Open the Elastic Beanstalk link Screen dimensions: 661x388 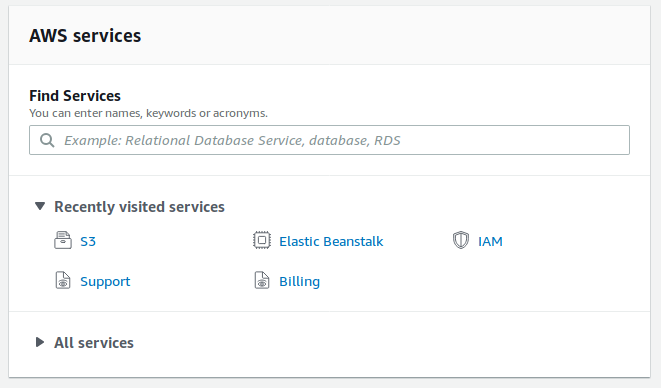coord(331,241)
